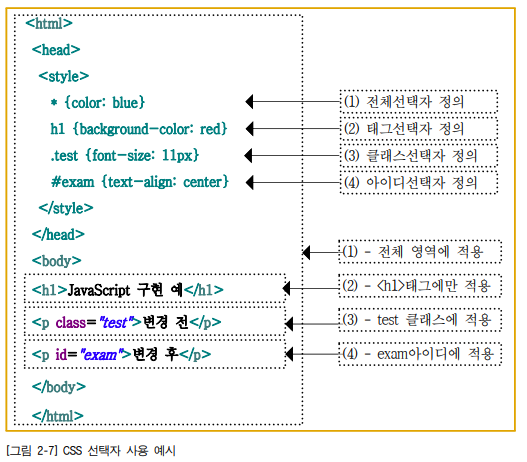Click the closing </style> tag line
527x462 pixels.
[x=66, y=208]
